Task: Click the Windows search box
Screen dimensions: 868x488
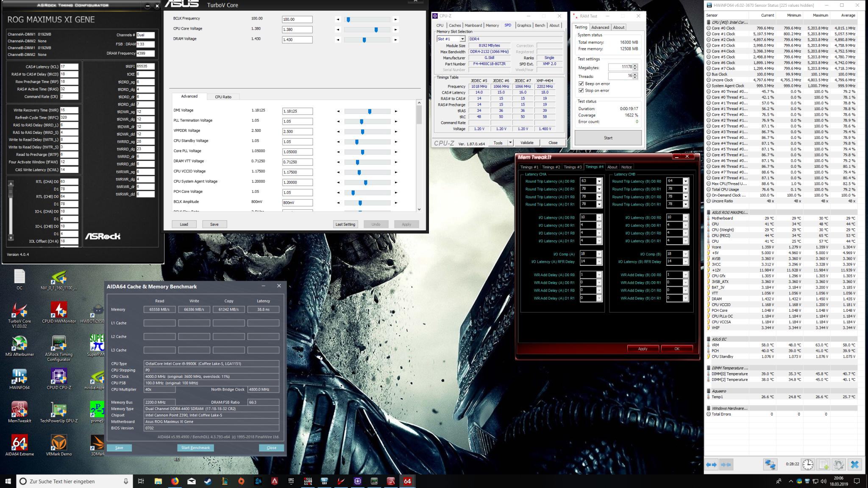Action: 75,481
